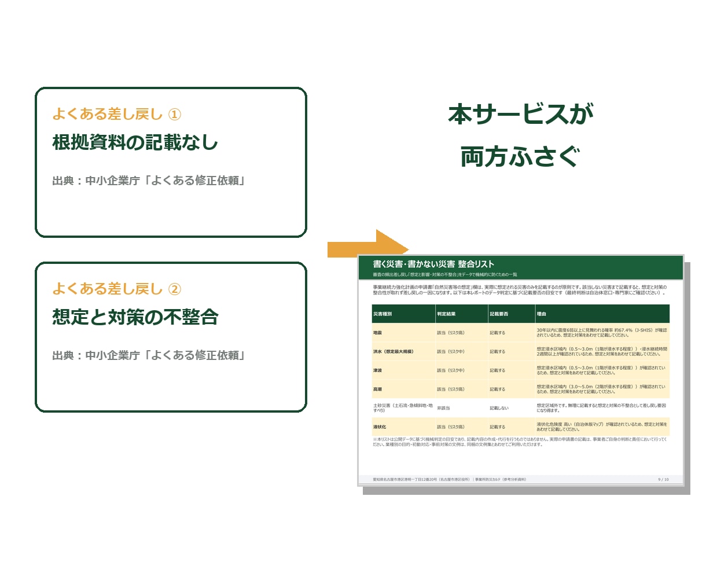Click the 洪水 reason mentioning '浸水継続時間'

[x=602, y=351]
